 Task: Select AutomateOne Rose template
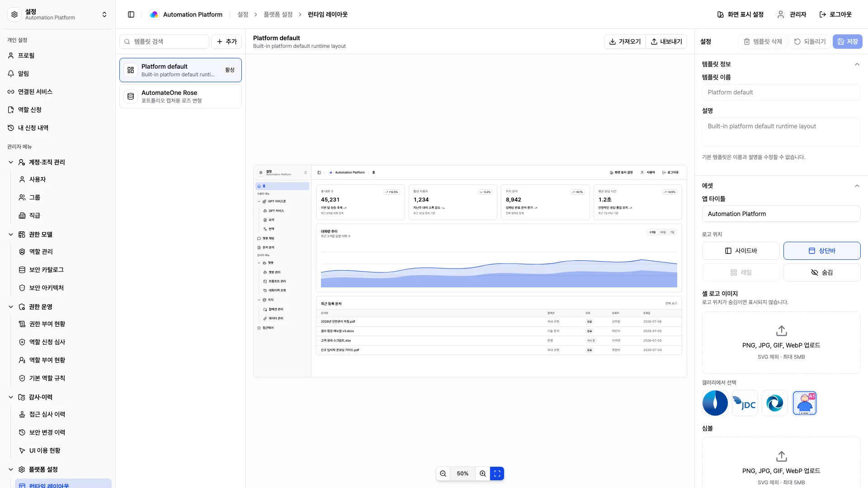[x=180, y=96]
